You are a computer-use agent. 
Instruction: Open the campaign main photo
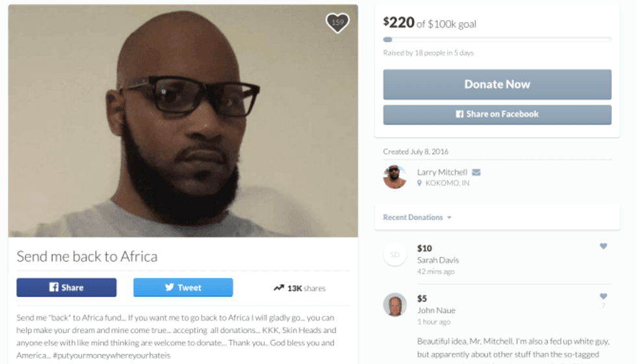click(x=183, y=121)
